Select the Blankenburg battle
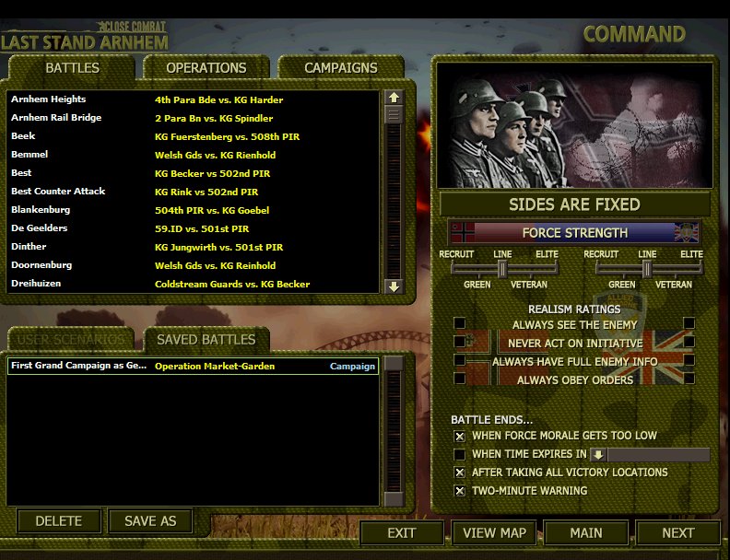 [x=193, y=210]
